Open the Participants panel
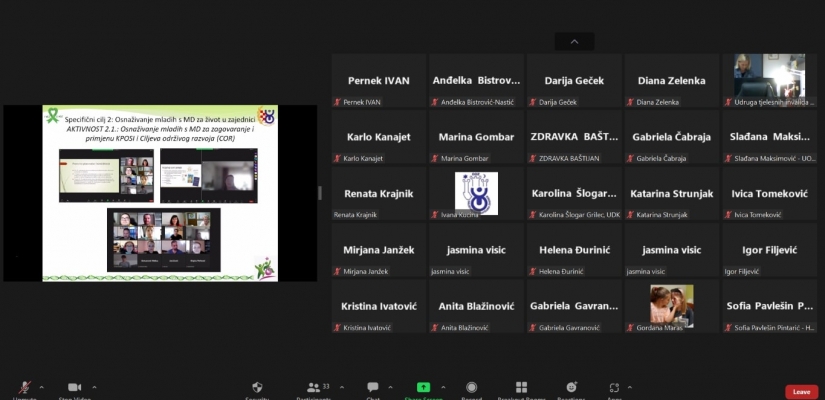The width and height of the screenshot is (825, 400). point(313,388)
